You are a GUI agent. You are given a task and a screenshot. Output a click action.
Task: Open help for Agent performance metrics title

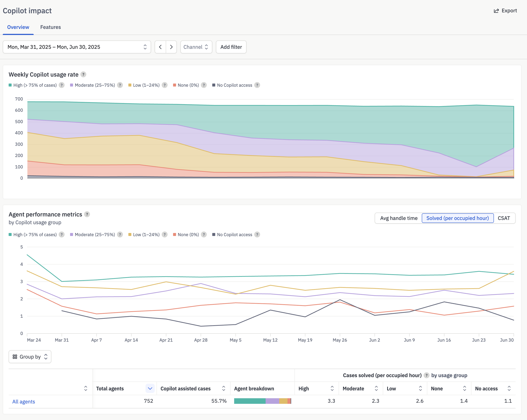87,214
